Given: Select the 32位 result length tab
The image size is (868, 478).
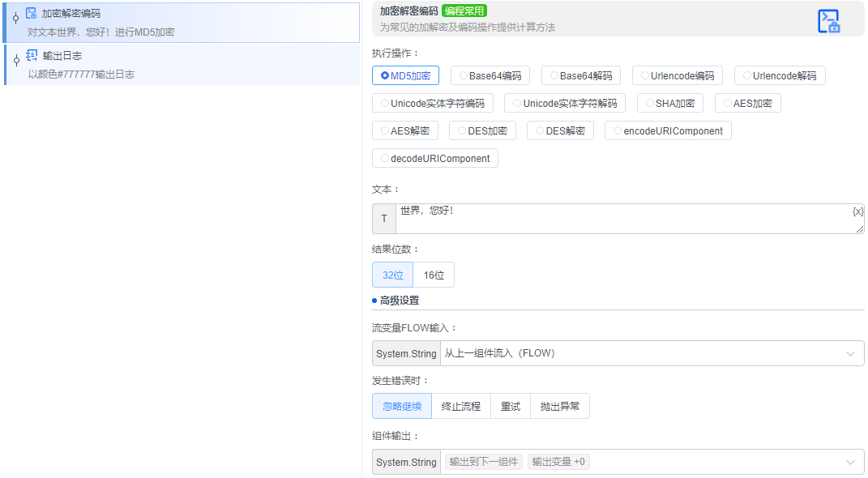Looking at the screenshot, I should click(x=392, y=275).
